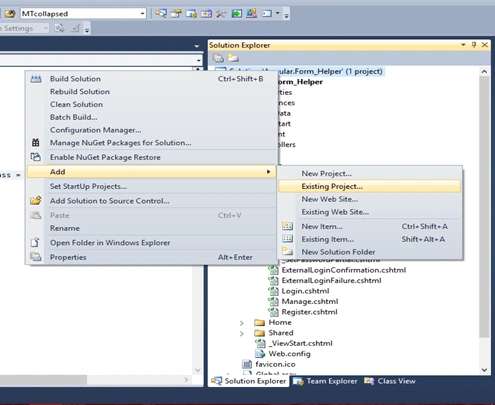
Task: Click the Add Solution to Source Control icon
Action: click(x=36, y=201)
